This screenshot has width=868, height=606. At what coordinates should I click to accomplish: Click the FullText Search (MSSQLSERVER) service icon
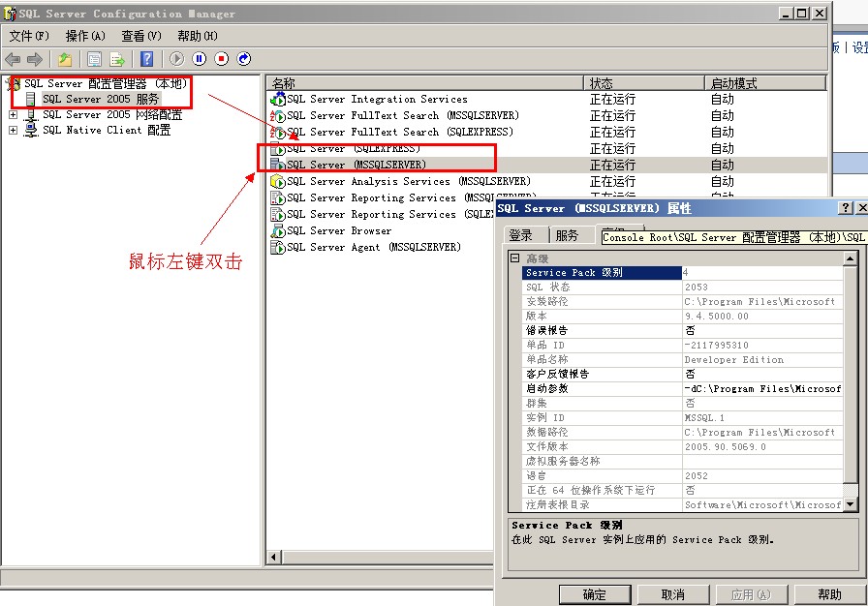click(277, 115)
